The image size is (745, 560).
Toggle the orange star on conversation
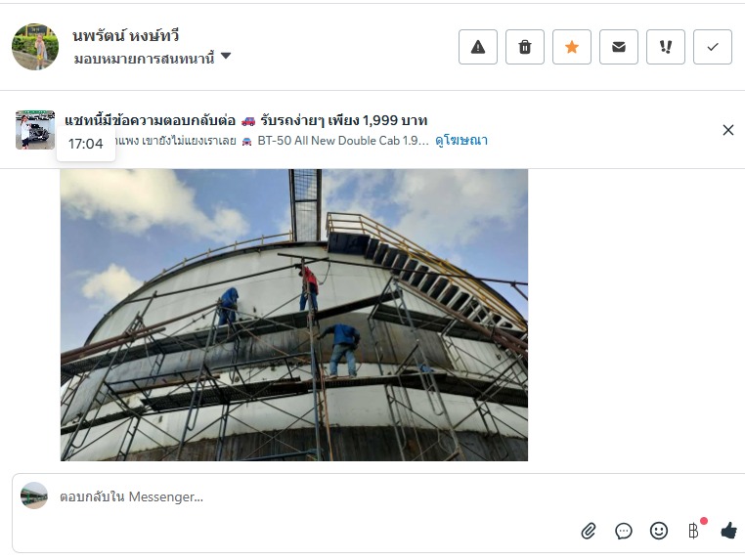click(x=572, y=47)
